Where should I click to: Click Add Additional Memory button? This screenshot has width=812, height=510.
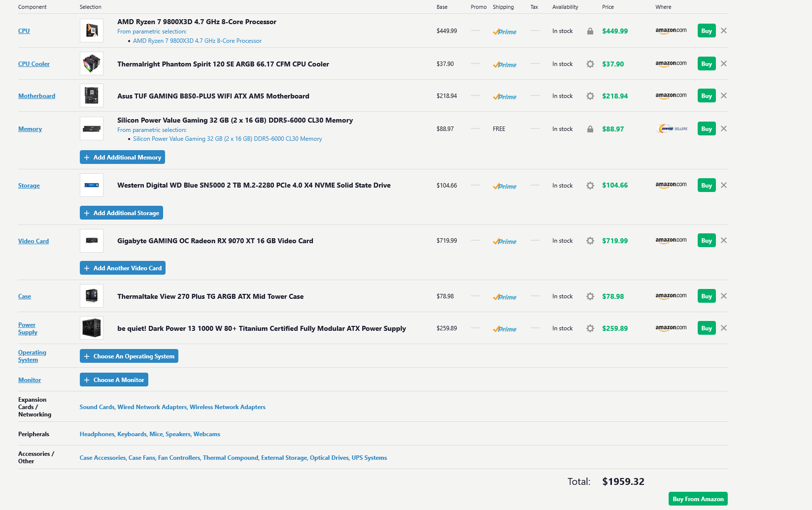click(122, 157)
